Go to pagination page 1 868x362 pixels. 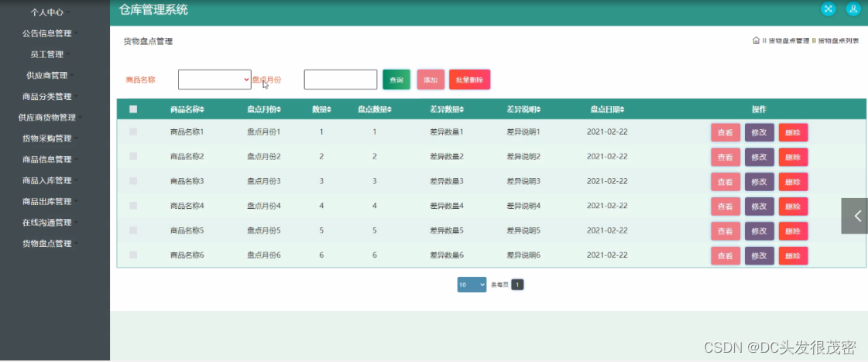517,285
